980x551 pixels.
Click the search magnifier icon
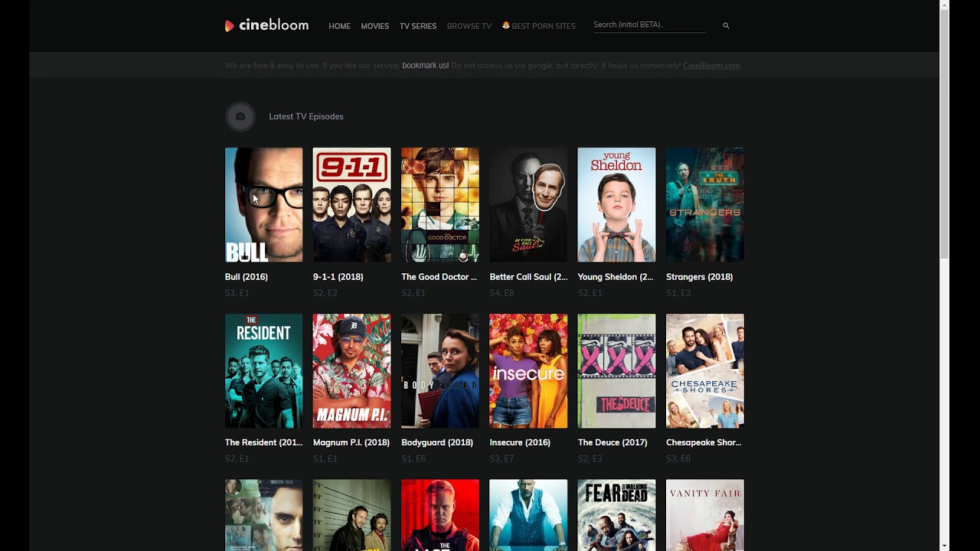pyautogui.click(x=726, y=26)
